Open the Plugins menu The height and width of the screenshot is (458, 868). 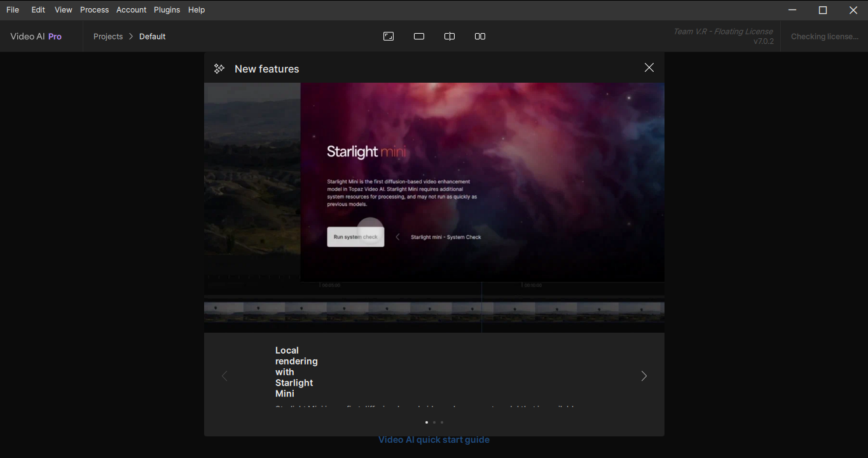[167, 10]
